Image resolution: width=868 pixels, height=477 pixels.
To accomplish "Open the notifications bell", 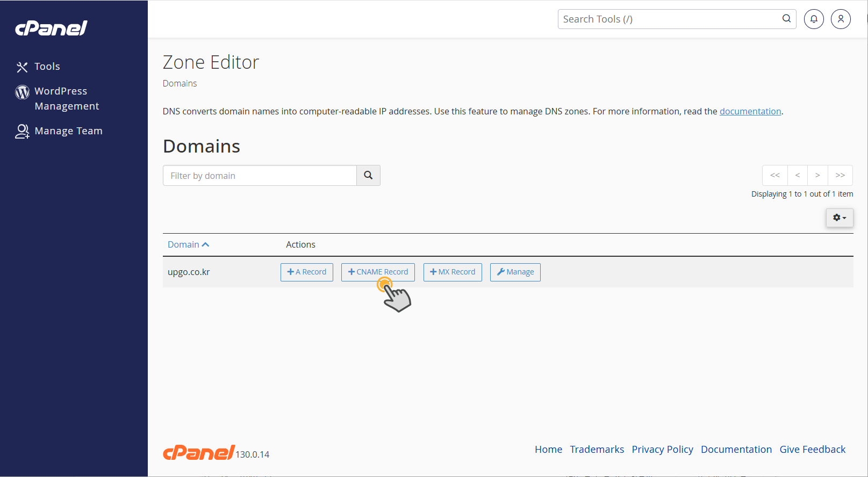I will pos(814,19).
